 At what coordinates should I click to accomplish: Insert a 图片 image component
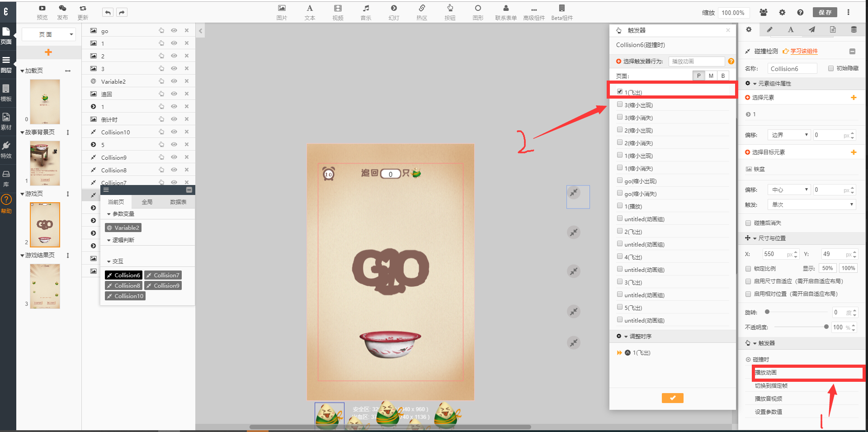(x=282, y=12)
